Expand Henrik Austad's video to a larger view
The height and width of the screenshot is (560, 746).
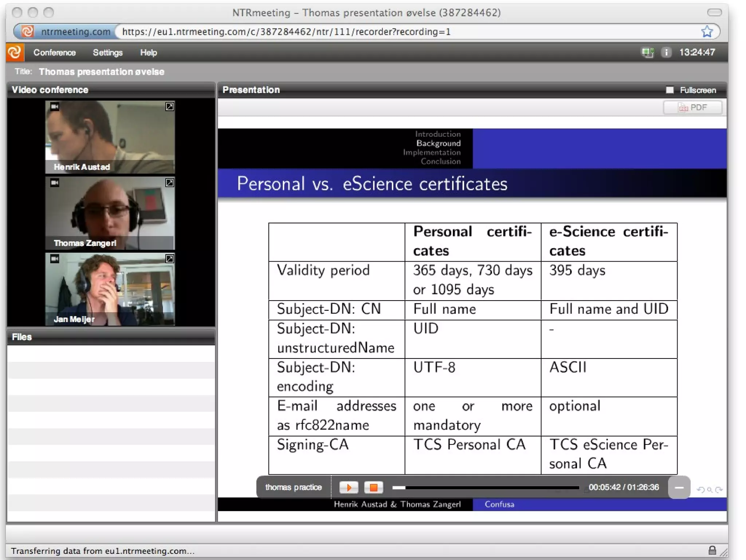pyautogui.click(x=169, y=106)
